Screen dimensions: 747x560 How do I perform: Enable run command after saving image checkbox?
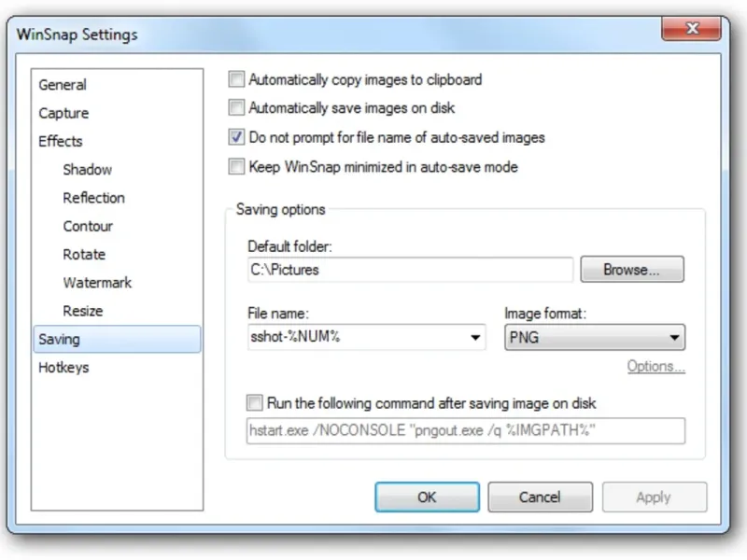pos(255,403)
